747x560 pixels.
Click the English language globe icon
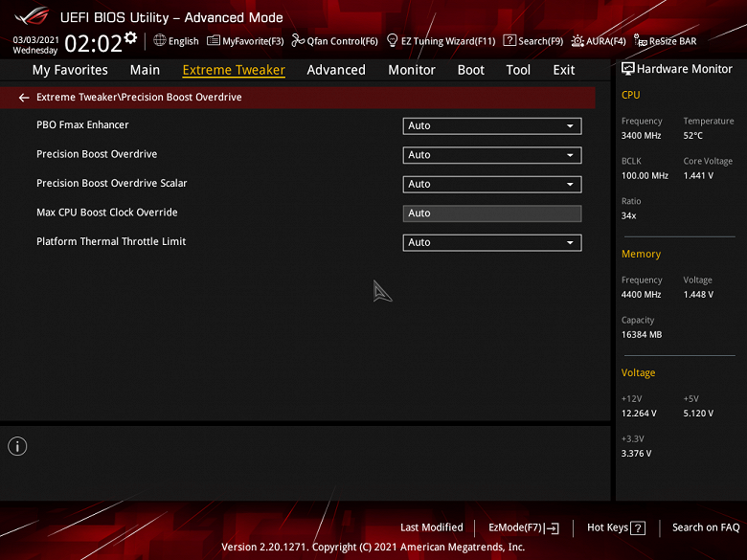(x=160, y=40)
